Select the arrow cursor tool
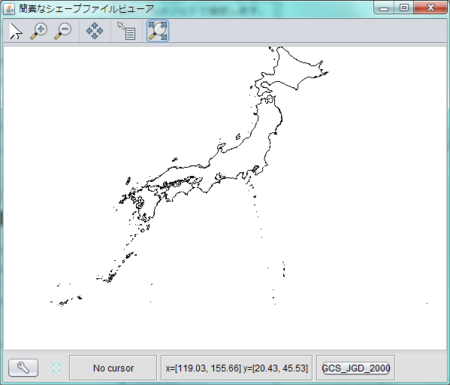The width and height of the screenshot is (450, 385). 16,31
